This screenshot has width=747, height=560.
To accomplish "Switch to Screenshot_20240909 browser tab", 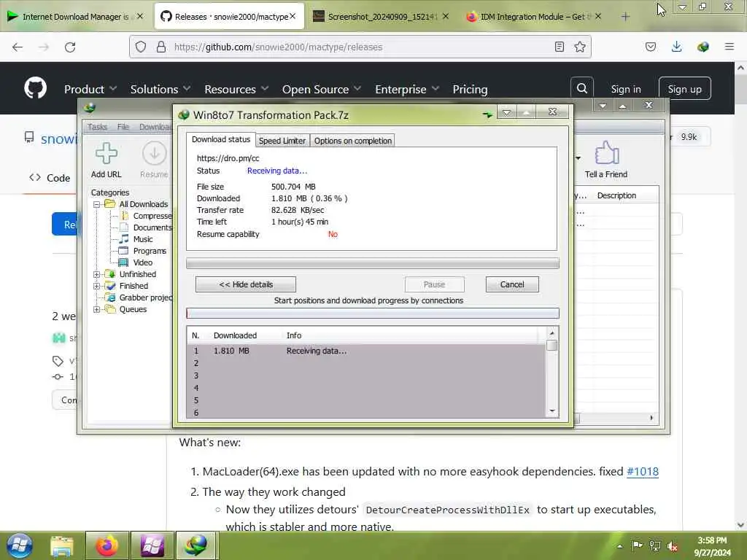I will tap(381, 17).
